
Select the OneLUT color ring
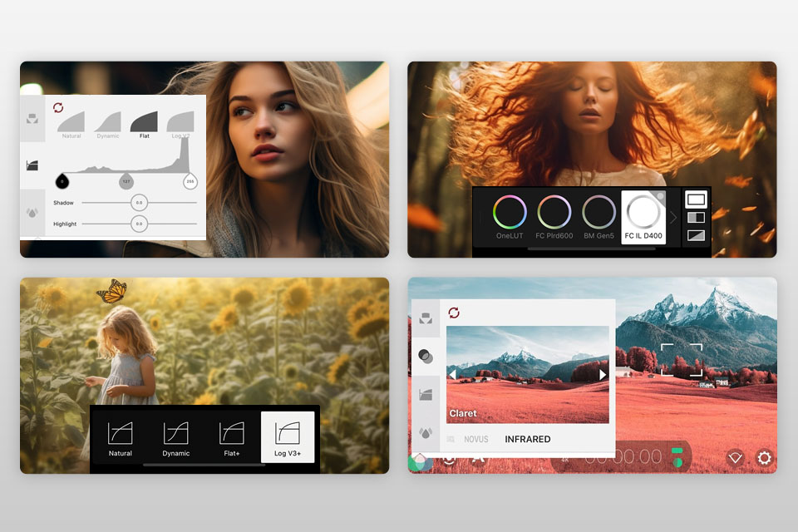(510, 218)
